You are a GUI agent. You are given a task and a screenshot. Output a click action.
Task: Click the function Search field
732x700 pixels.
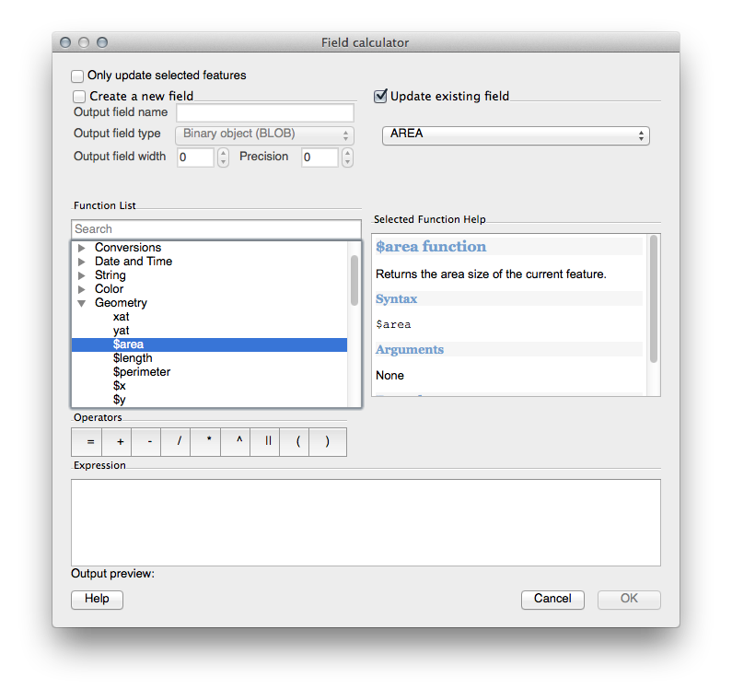pos(216,229)
